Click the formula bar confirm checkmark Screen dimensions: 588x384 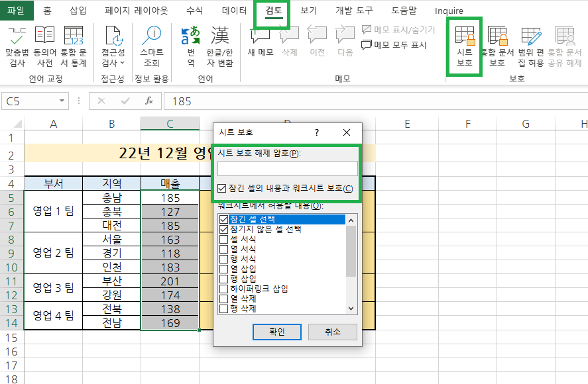[126, 101]
